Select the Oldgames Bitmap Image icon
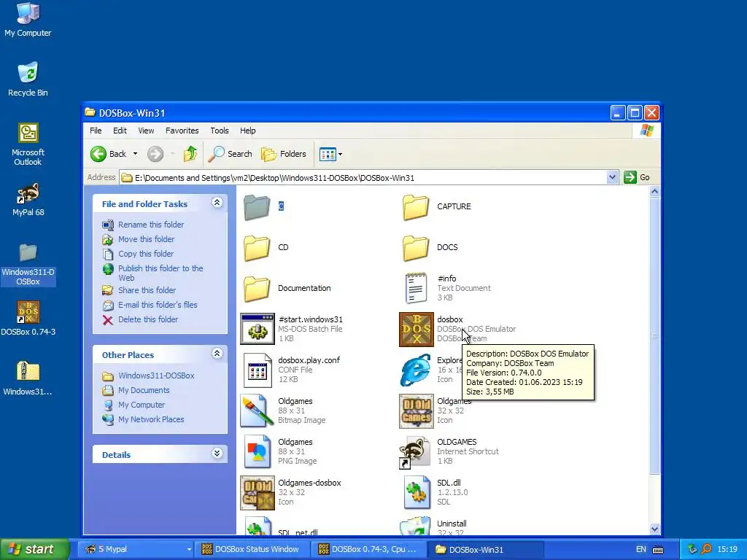The height and width of the screenshot is (560, 747). point(258,411)
